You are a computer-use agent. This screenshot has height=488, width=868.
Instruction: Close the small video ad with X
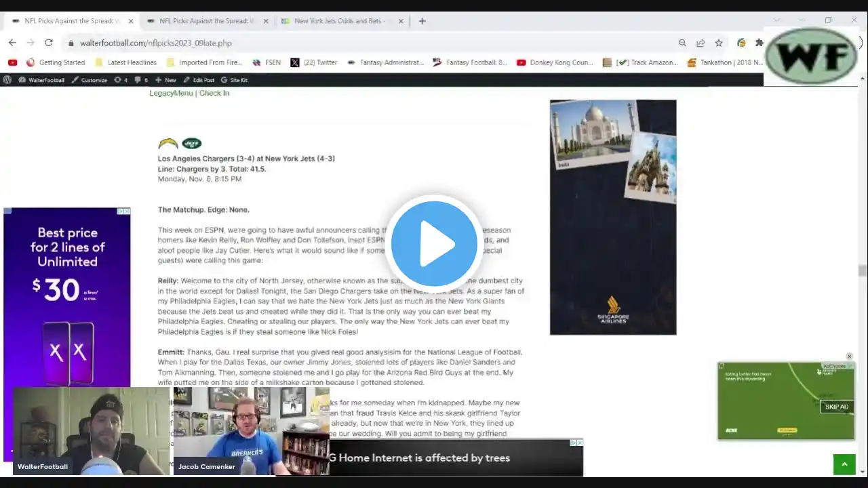(849, 357)
